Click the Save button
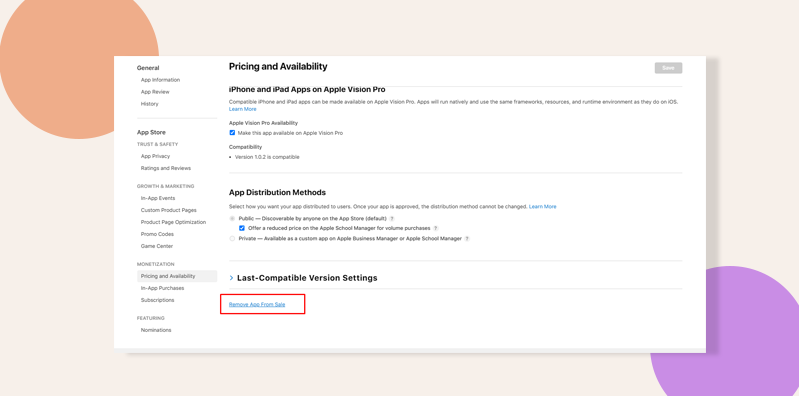The height and width of the screenshot is (396, 799). pos(668,68)
